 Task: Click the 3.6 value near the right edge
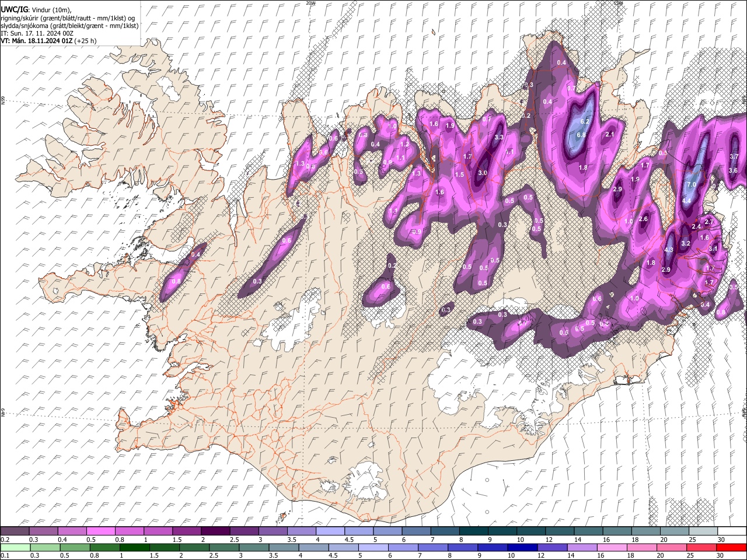coord(733,170)
